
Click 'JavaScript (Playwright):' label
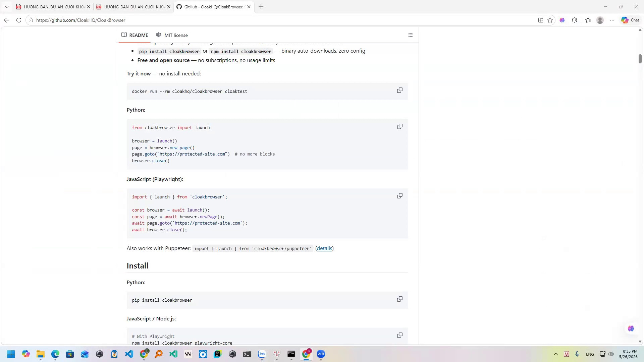coord(155,179)
